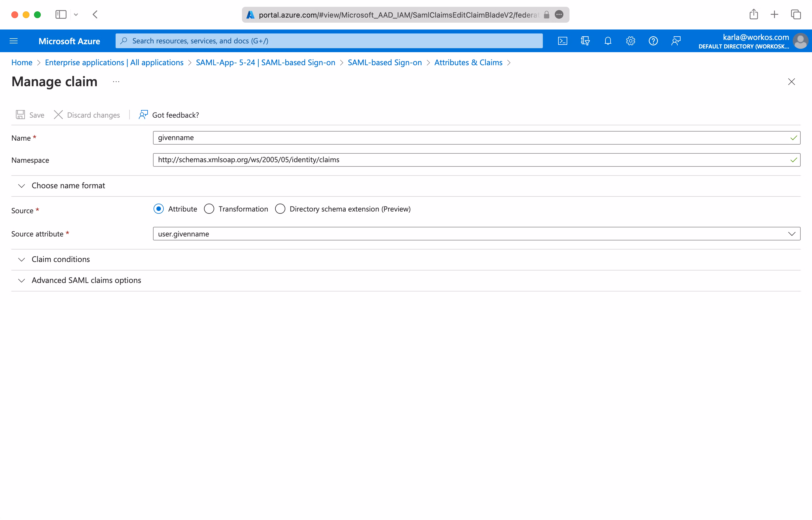Viewport: 812px width, 520px height.
Task: Click the user account avatar
Action: [x=800, y=41]
